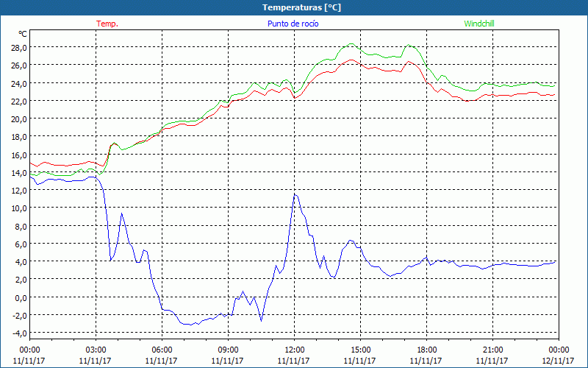Screen dimensions: 588x368
Task: Click the 03:00 time axis label
Action: click(x=96, y=350)
